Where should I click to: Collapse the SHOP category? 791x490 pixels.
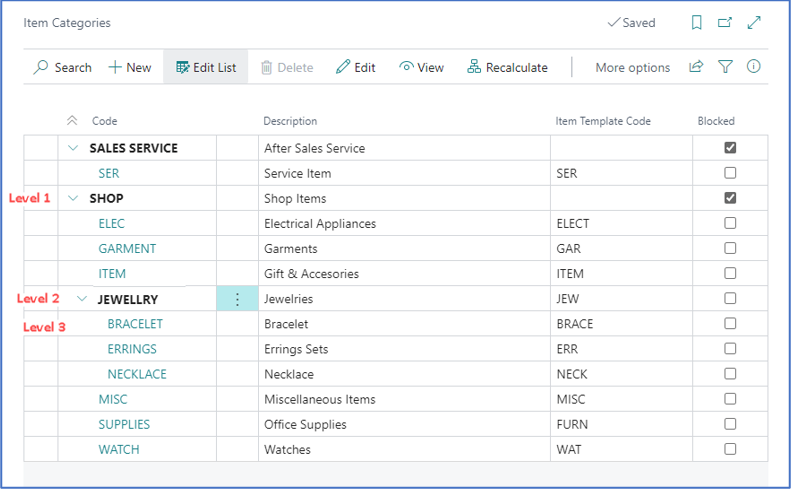pos(73,198)
